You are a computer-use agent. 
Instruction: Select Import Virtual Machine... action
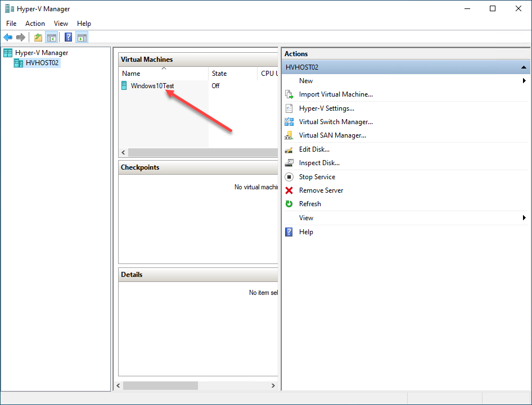coord(336,94)
